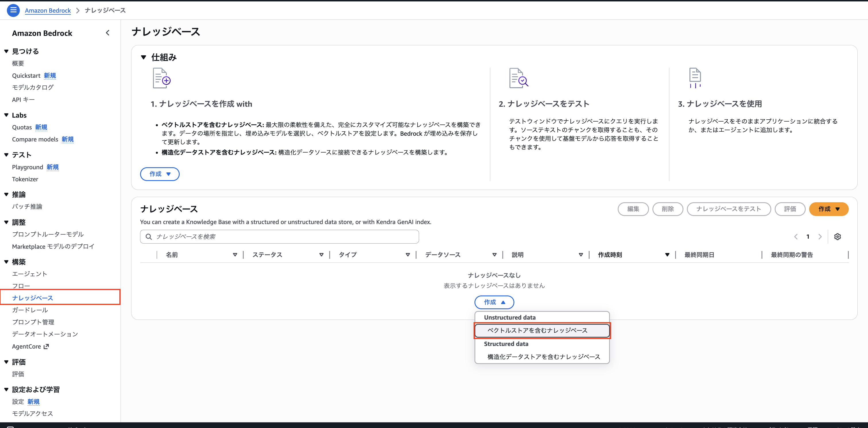
Task: Collapse the 仕組み section
Action: pyautogui.click(x=143, y=57)
